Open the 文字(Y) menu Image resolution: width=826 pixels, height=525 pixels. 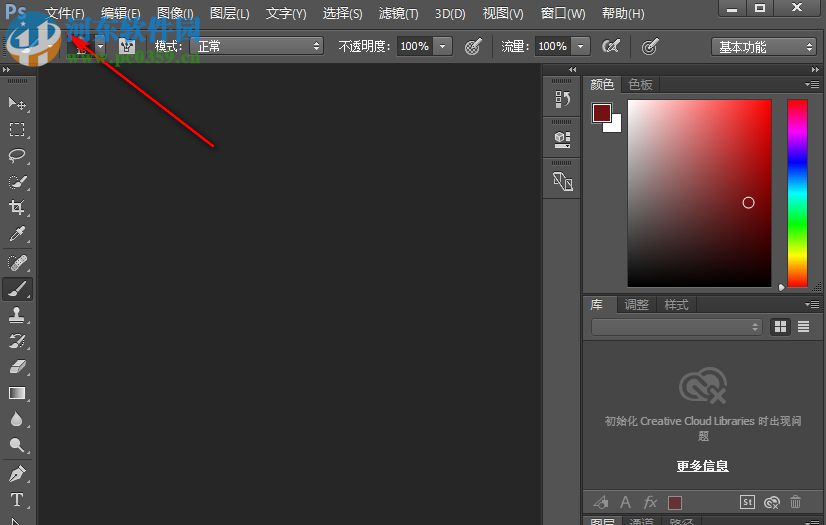[286, 14]
